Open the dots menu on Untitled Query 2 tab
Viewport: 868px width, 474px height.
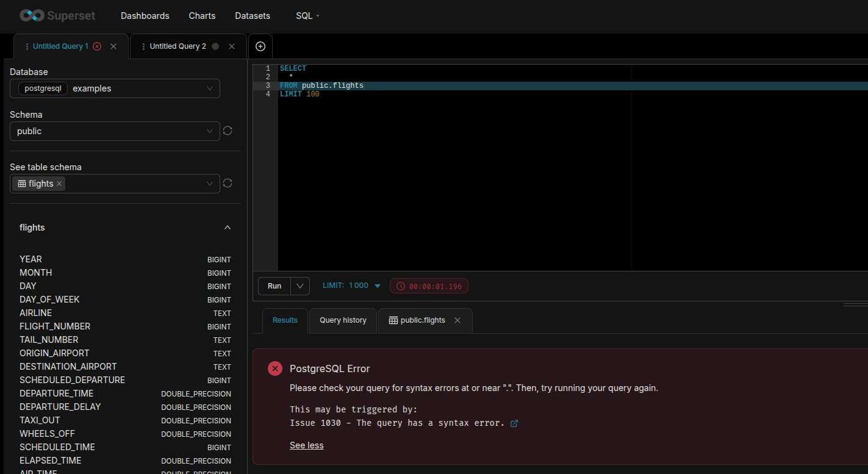[x=143, y=46]
